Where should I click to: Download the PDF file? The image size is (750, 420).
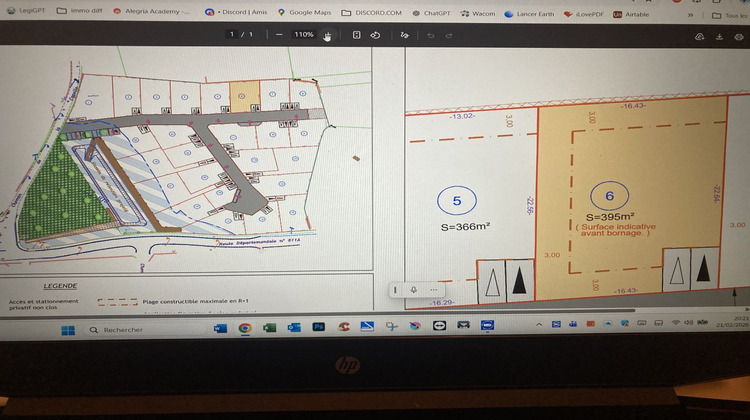coord(719,37)
